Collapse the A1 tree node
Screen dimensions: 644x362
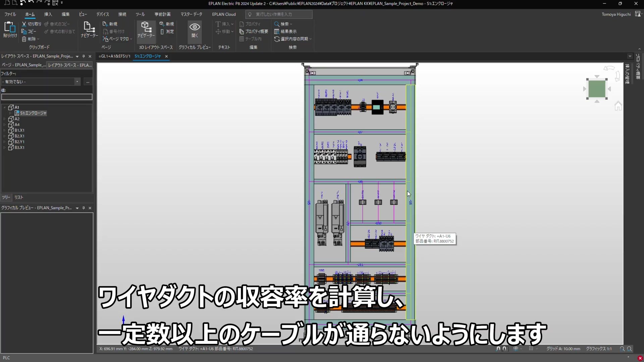tap(4, 108)
